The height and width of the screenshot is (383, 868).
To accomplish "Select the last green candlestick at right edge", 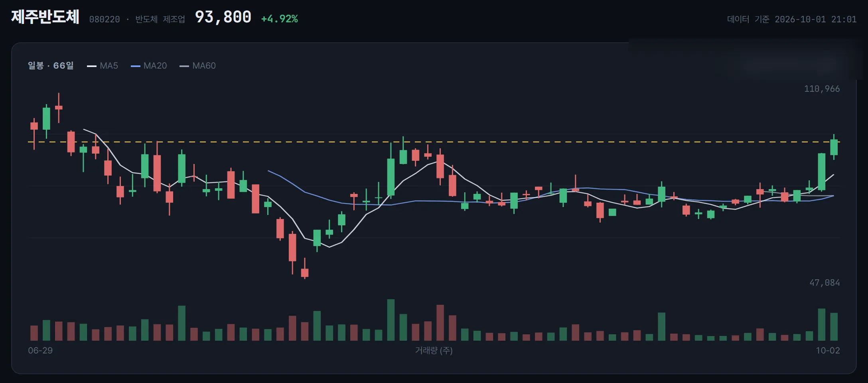I will pyautogui.click(x=834, y=147).
